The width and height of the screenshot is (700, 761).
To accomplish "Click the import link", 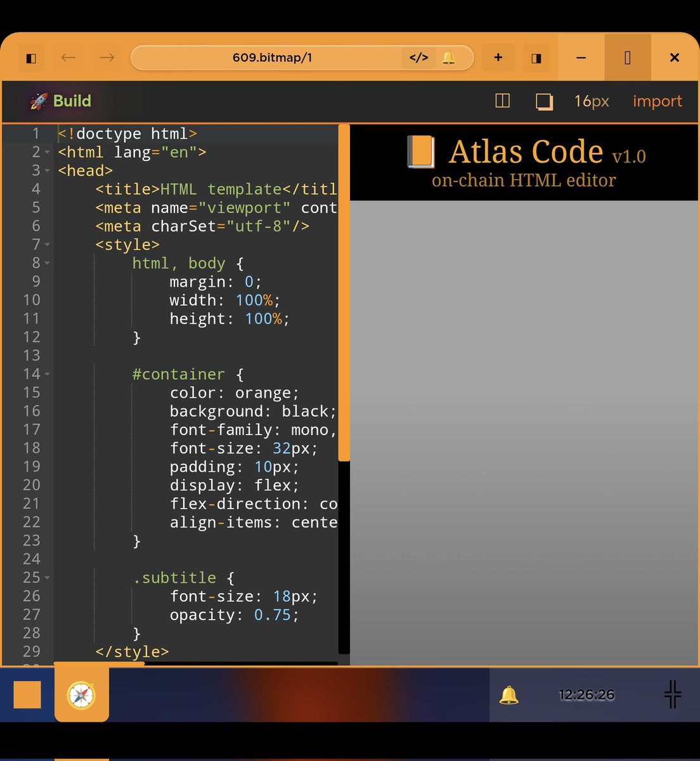I will pos(657,101).
